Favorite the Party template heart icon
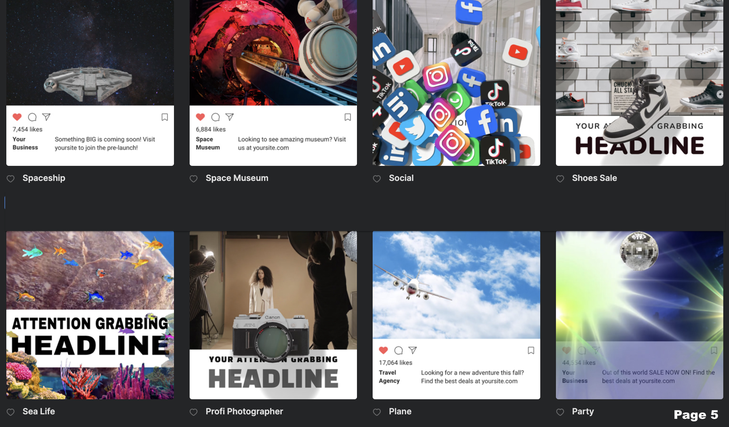This screenshot has height=427, width=729. tap(560, 412)
